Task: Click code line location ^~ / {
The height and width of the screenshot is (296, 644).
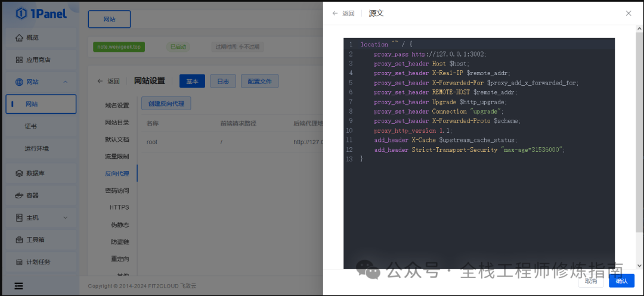Action: click(386, 44)
